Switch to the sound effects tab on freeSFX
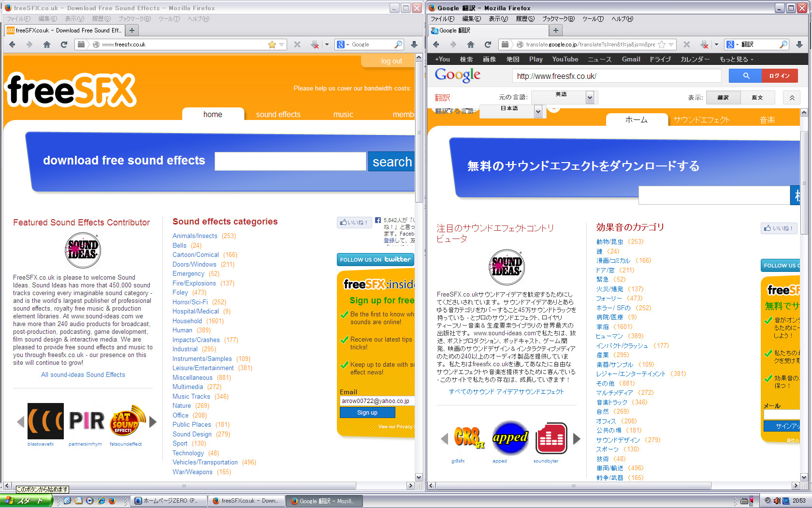This screenshot has width=812, height=508. [278, 114]
